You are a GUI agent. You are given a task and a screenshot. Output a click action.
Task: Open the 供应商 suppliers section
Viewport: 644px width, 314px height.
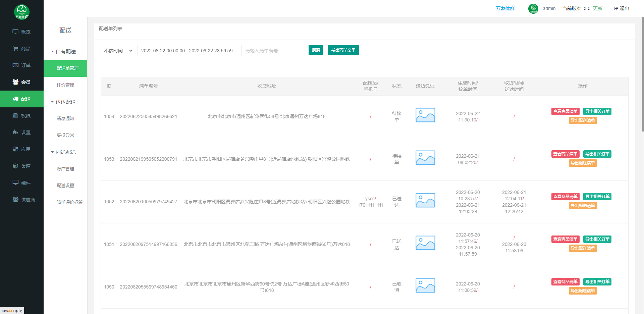coord(22,199)
